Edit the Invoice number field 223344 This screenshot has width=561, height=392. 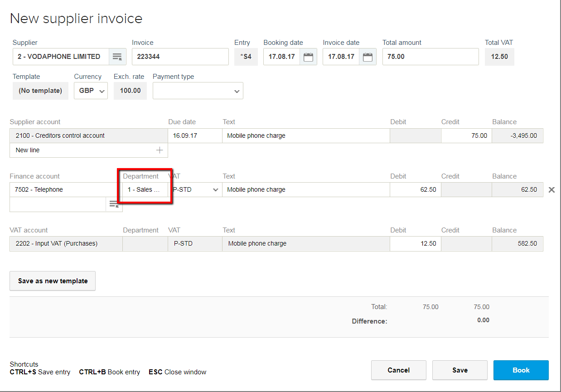180,57
